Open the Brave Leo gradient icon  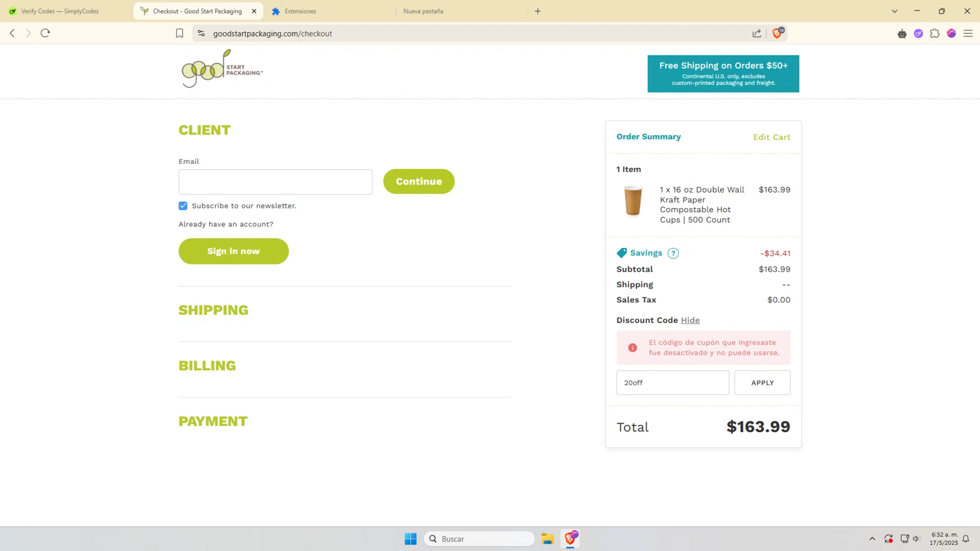click(951, 33)
